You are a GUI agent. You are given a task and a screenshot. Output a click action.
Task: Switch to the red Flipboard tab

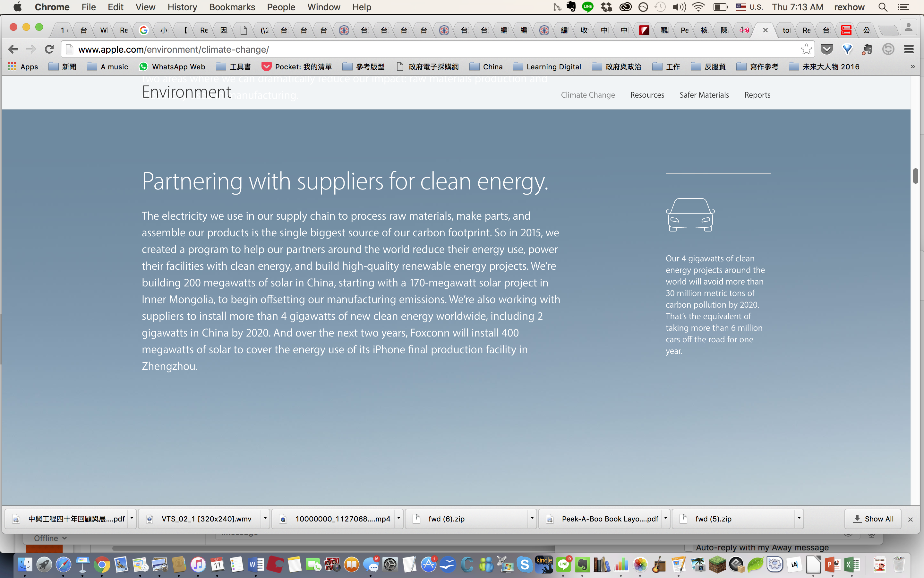(644, 30)
